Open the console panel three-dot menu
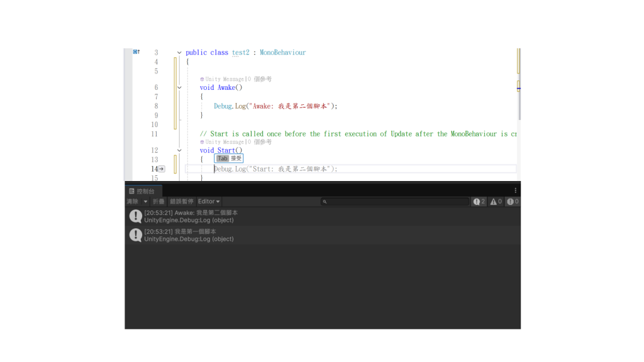Image resolution: width=644 pixels, height=362 pixels. tap(516, 190)
